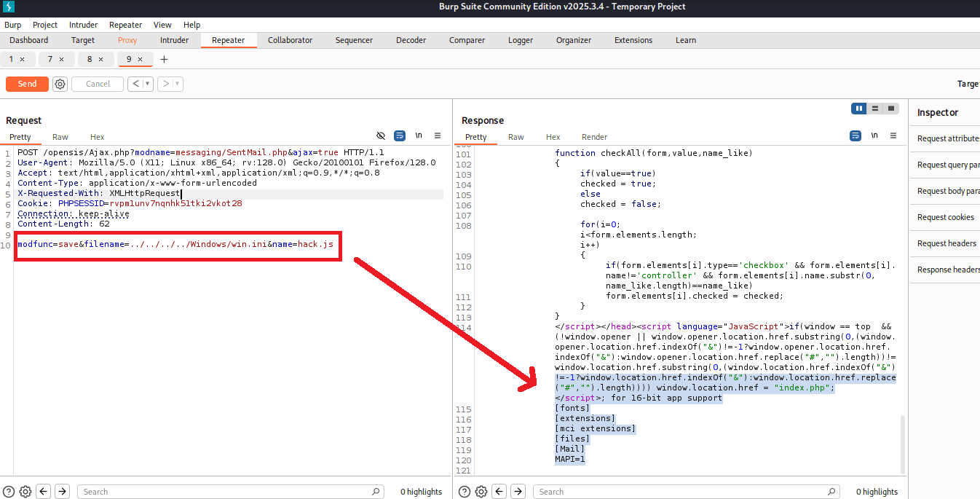
Task: Click the Cancel button
Action: (x=98, y=84)
